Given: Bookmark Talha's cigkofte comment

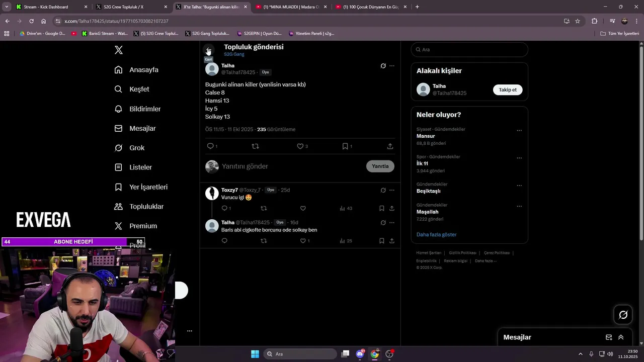Looking at the screenshot, I should (381, 241).
